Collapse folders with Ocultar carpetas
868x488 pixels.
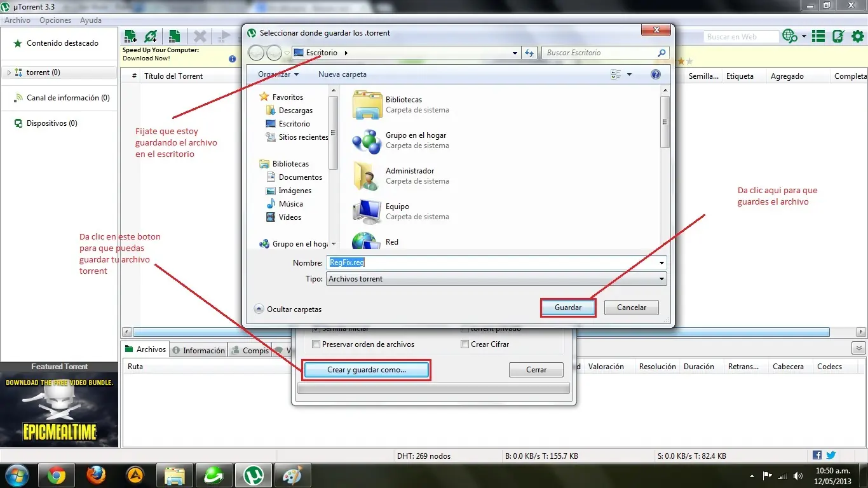click(x=288, y=309)
